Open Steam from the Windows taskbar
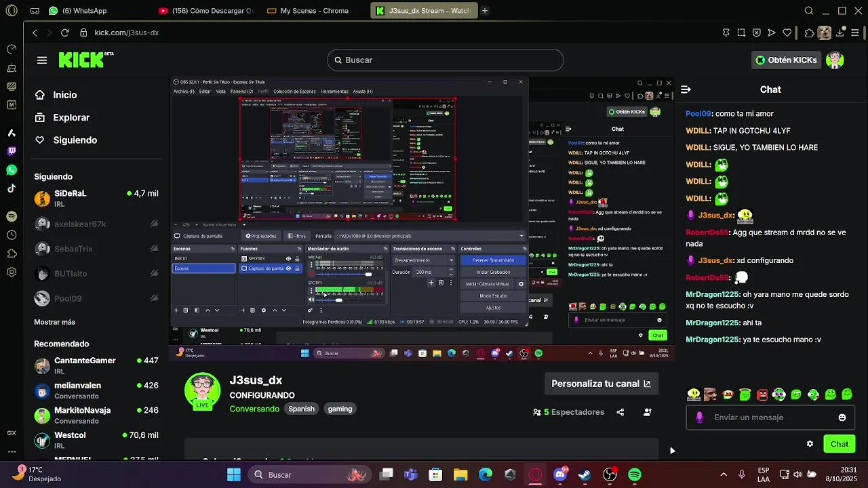This screenshot has width=868, height=488. [x=585, y=474]
